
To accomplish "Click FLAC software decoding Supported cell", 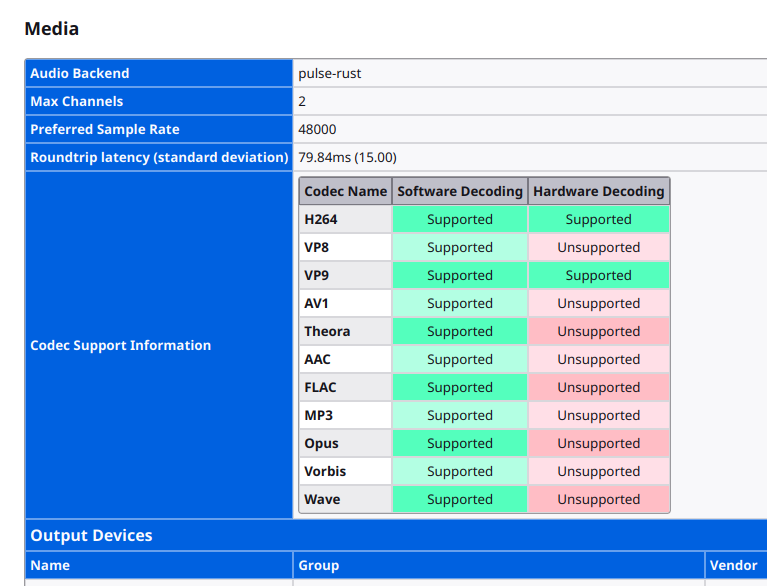I will 460,387.
